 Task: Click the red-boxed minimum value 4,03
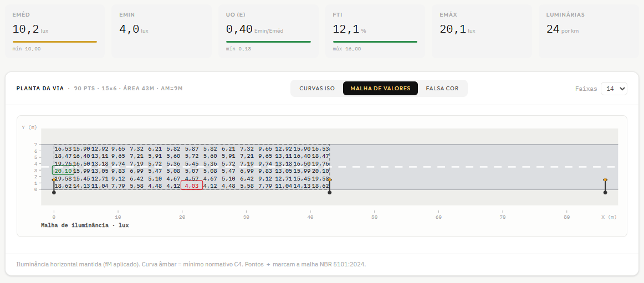pyautogui.click(x=192, y=186)
